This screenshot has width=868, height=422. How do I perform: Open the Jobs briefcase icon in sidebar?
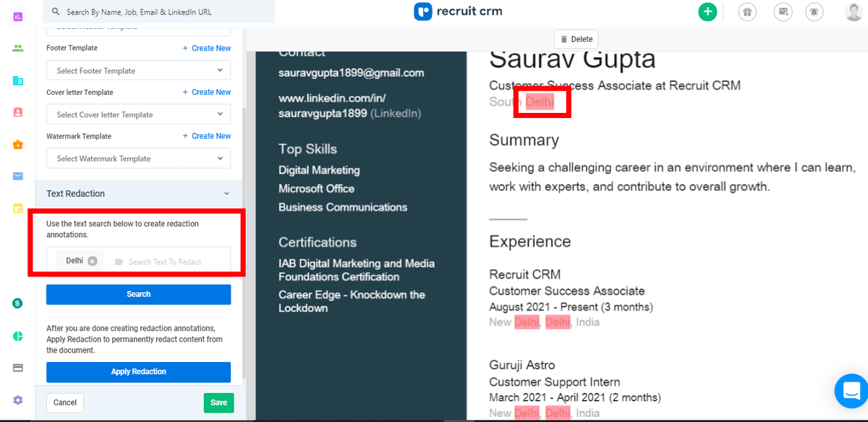[x=17, y=144]
